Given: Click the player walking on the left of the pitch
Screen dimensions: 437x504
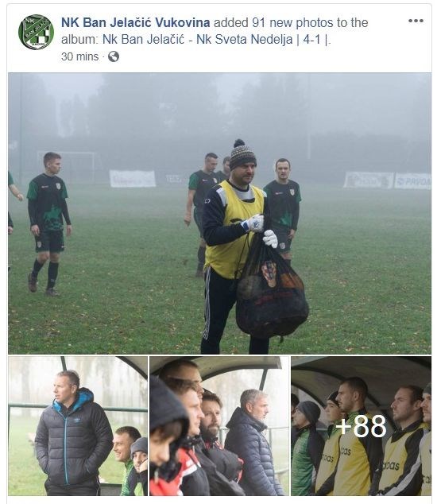Looking at the screenshot, I should click(x=48, y=224).
